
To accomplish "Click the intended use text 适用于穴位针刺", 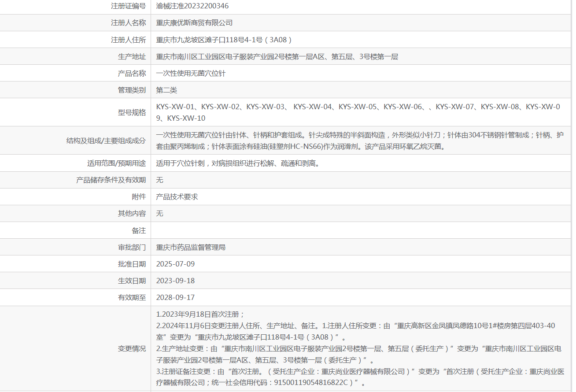I will [238, 163].
